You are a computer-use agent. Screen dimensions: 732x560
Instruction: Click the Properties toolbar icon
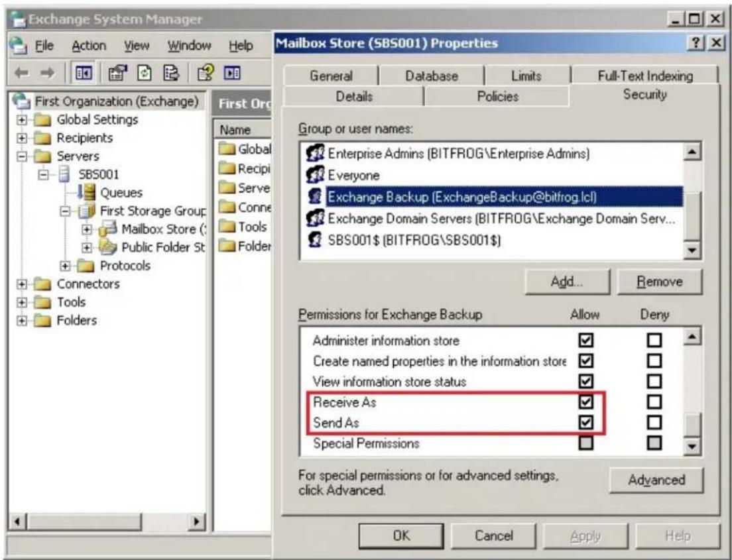[117, 73]
